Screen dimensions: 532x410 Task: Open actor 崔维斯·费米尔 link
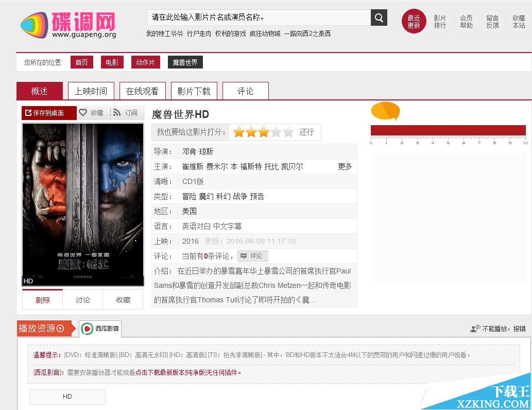(205, 167)
